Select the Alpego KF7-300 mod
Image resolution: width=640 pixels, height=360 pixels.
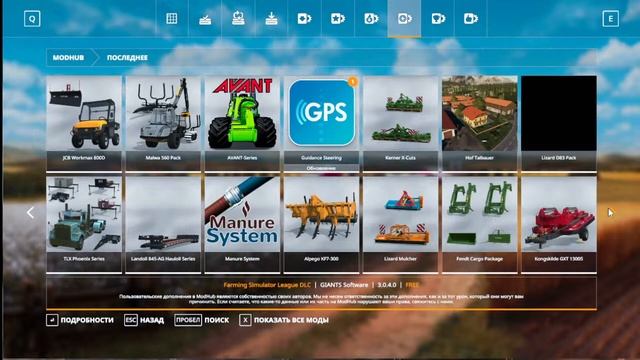pyautogui.click(x=322, y=224)
